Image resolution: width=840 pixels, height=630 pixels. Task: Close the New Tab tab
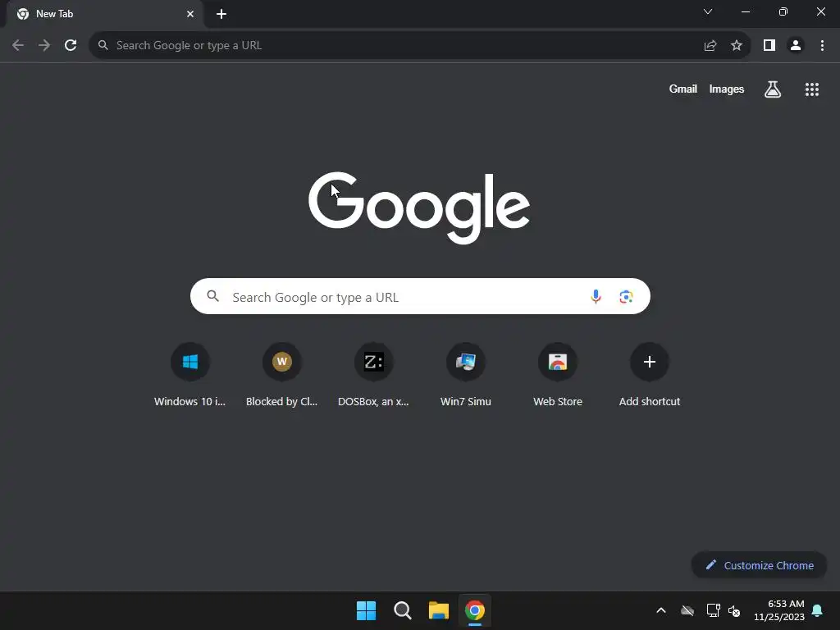click(190, 14)
